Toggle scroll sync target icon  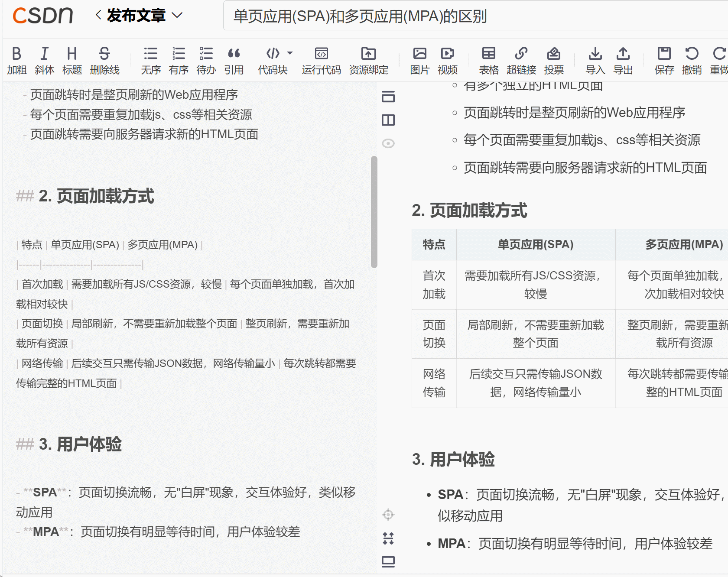click(388, 515)
